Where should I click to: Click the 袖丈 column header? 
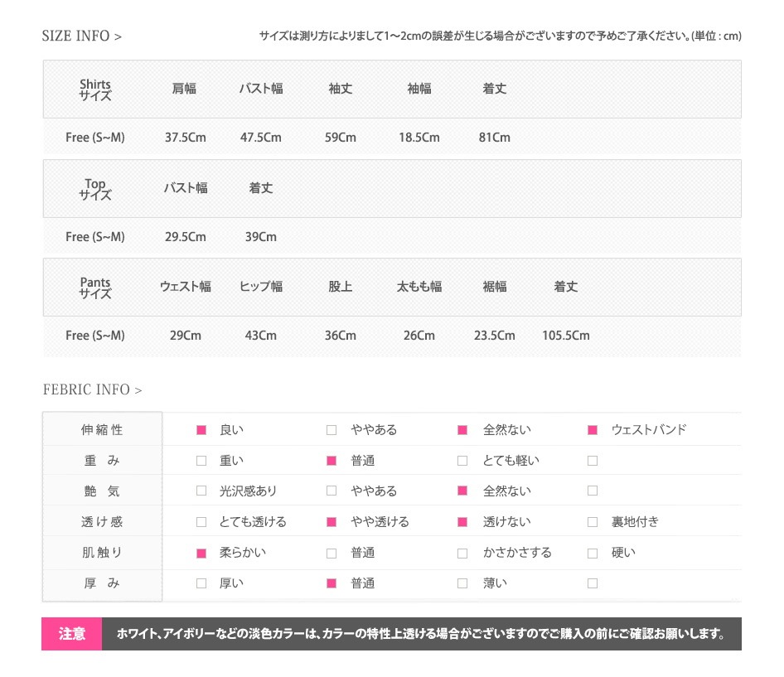[341, 89]
